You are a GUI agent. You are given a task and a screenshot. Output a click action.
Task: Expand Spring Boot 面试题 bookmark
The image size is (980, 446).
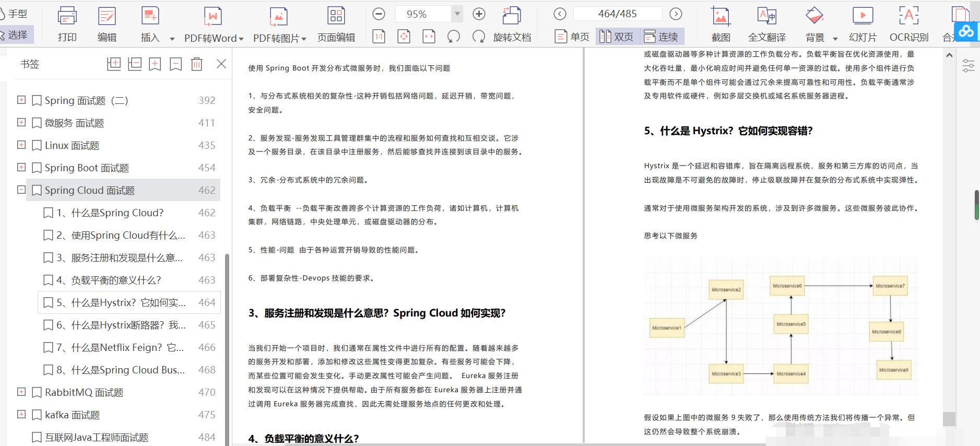21,167
